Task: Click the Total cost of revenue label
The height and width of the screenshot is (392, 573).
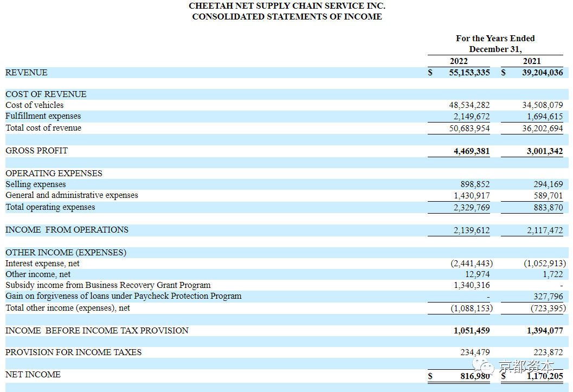Action: coord(43,127)
